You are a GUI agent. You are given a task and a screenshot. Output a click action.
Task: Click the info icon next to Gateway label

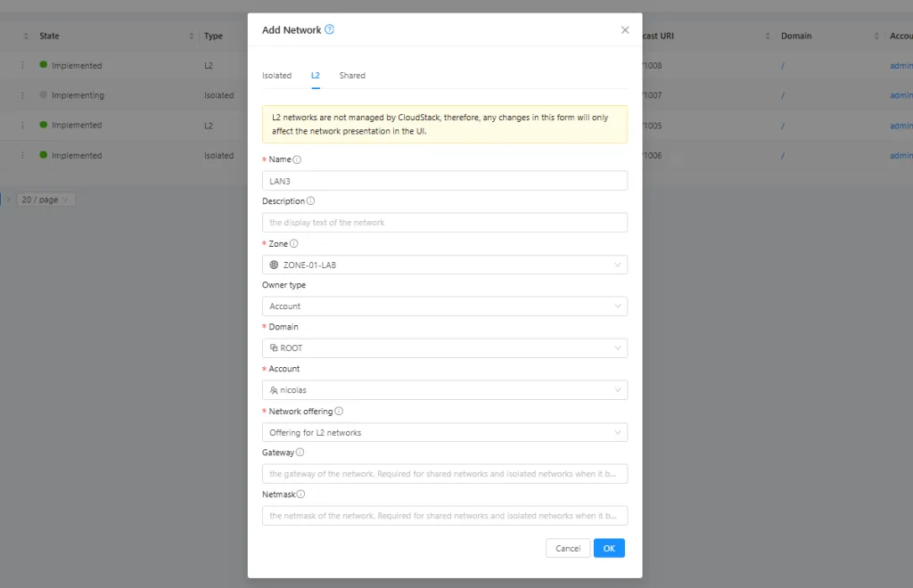click(x=300, y=453)
